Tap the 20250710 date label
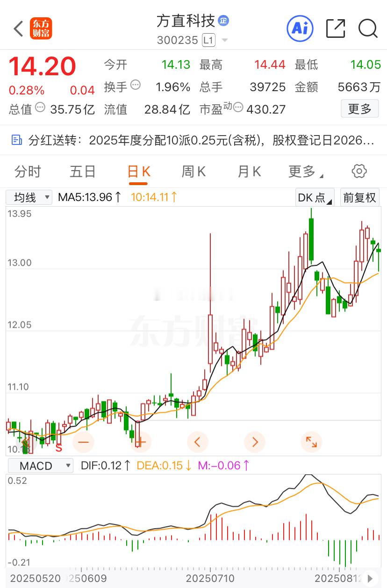The width and height of the screenshot is (387, 588). click(210, 578)
